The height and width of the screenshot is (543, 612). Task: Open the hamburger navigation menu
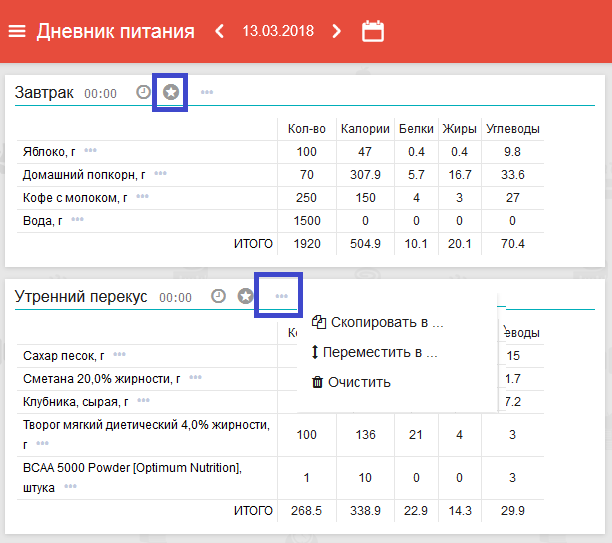tap(16, 31)
